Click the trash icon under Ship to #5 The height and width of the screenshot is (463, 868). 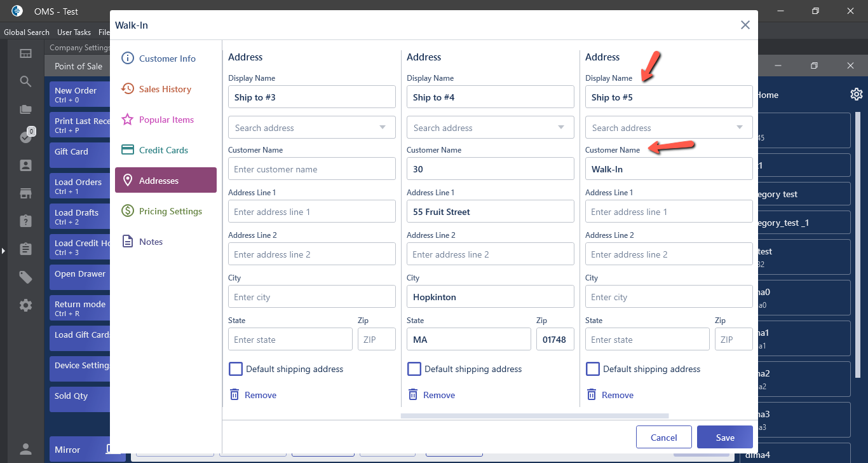[x=592, y=395]
